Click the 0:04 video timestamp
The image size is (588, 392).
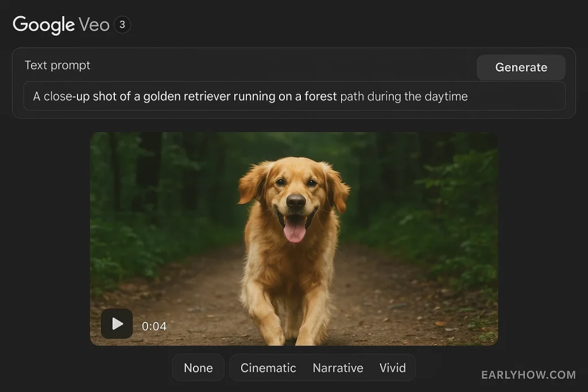tap(154, 327)
